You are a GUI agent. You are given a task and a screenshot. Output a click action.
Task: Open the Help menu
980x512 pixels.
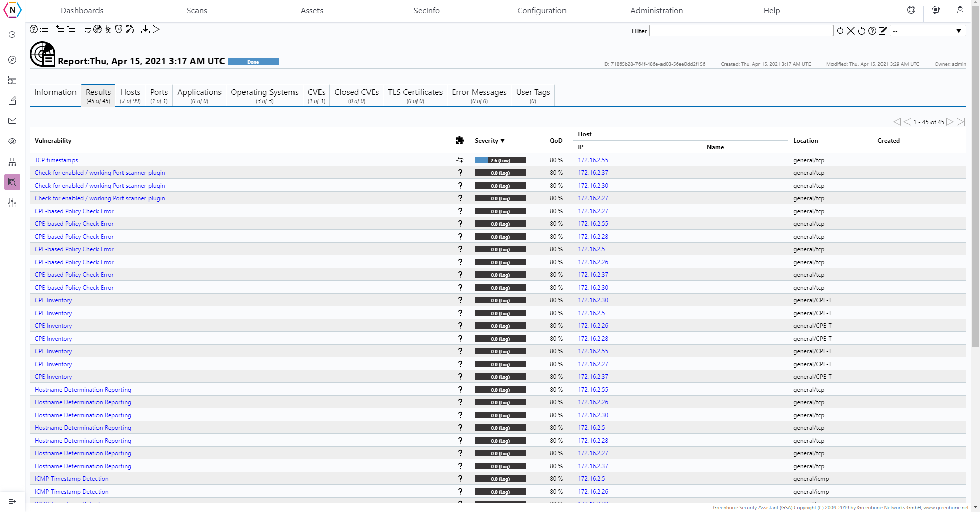(772, 11)
